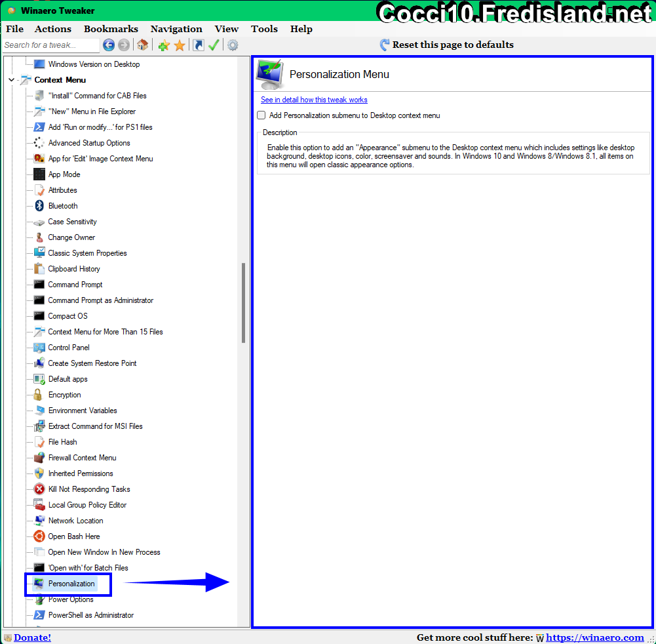Open the File menu
The image size is (656, 644).
(x=14, y=29)
